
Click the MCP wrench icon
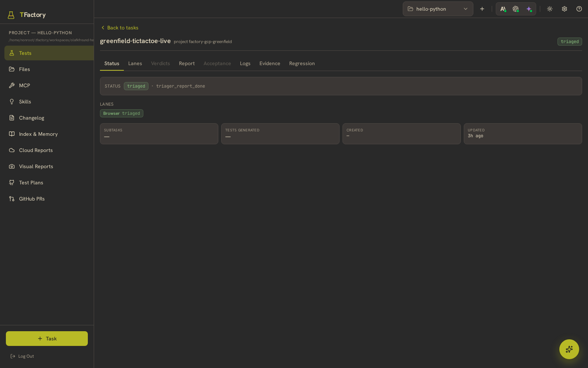pos(12,85)
